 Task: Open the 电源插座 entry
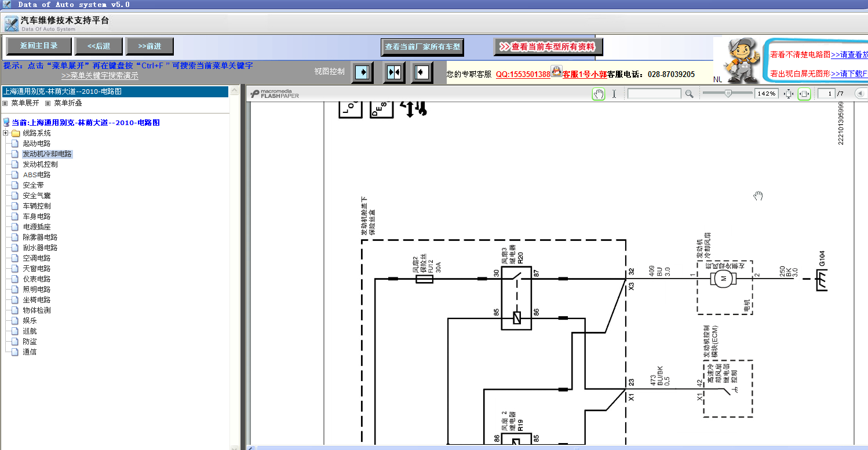point(37,227)
